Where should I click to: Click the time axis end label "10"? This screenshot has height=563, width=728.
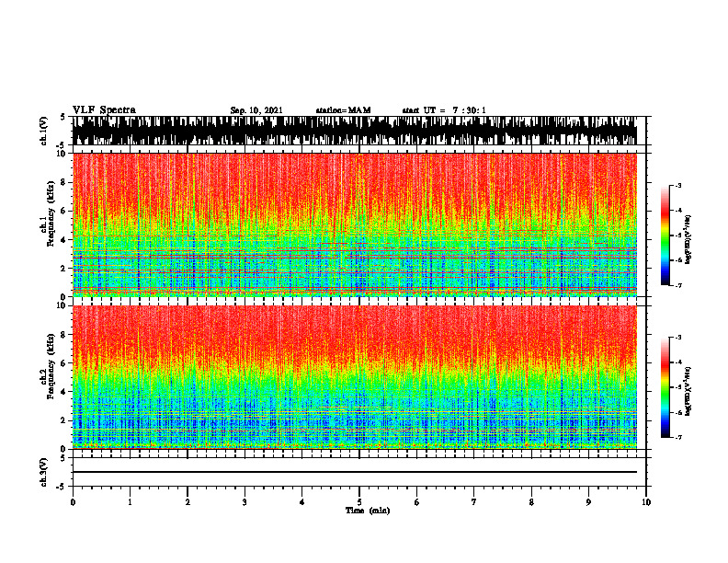coord(646,502)
